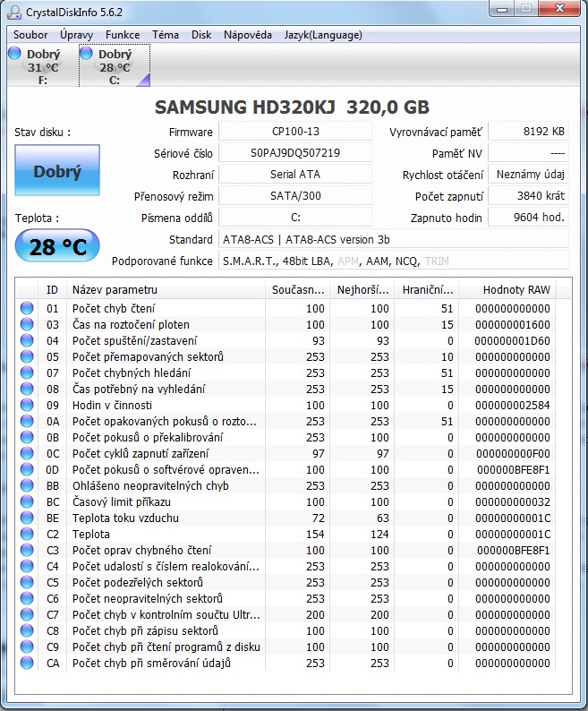This screenshot has width=588, height=711.
Task: Click the ATA8-ACS standard field
Action: coord(394,239)
